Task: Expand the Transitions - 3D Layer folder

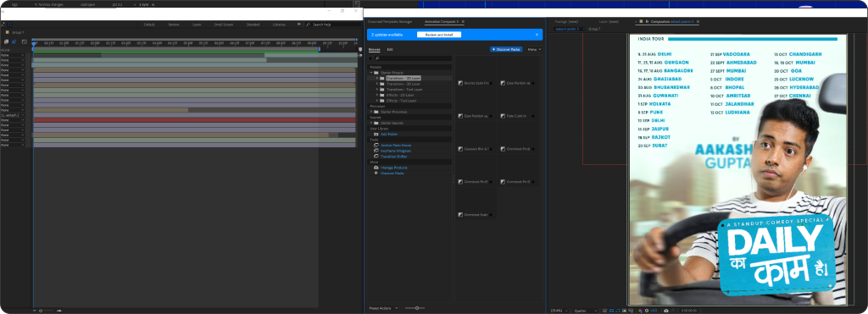Action: pos(377,84)
